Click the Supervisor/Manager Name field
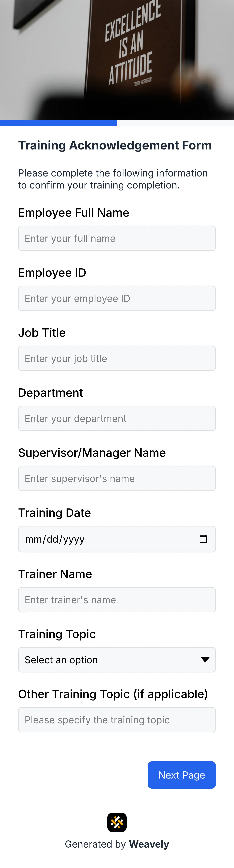234x868 pixels. 117,478
